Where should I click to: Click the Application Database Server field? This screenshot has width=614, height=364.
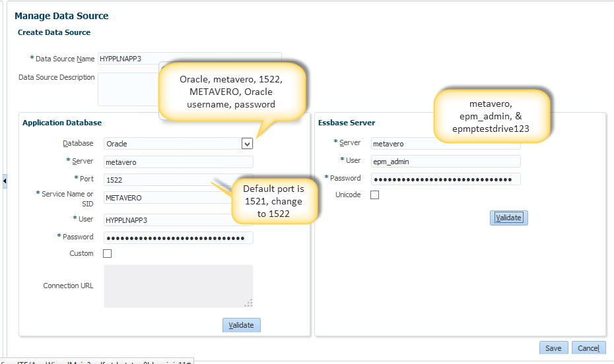pos(178,162)
